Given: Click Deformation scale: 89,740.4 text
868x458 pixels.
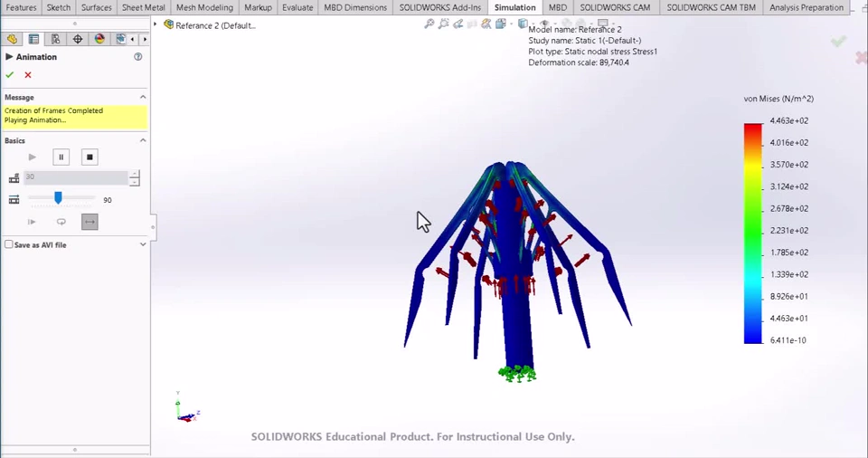Looking at the screenshot, I should (x=579, y=62).
